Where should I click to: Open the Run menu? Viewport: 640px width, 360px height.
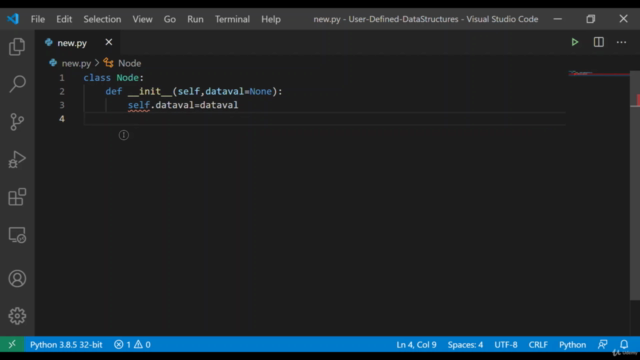[x=195, y=19]
